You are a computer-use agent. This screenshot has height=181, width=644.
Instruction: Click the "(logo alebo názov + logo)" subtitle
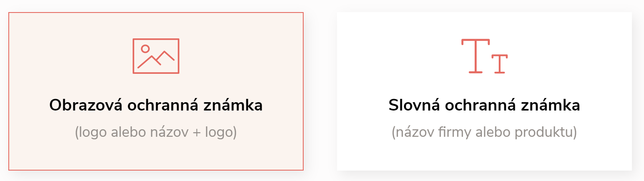pyautogui.click(x=156, y=132)
